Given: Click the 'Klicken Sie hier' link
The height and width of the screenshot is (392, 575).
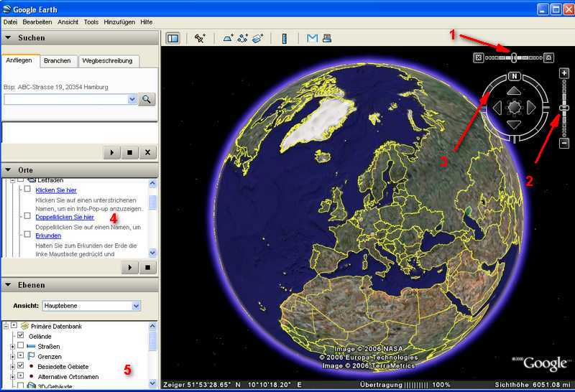Looking at the screenshot, I should pos(56,190).
